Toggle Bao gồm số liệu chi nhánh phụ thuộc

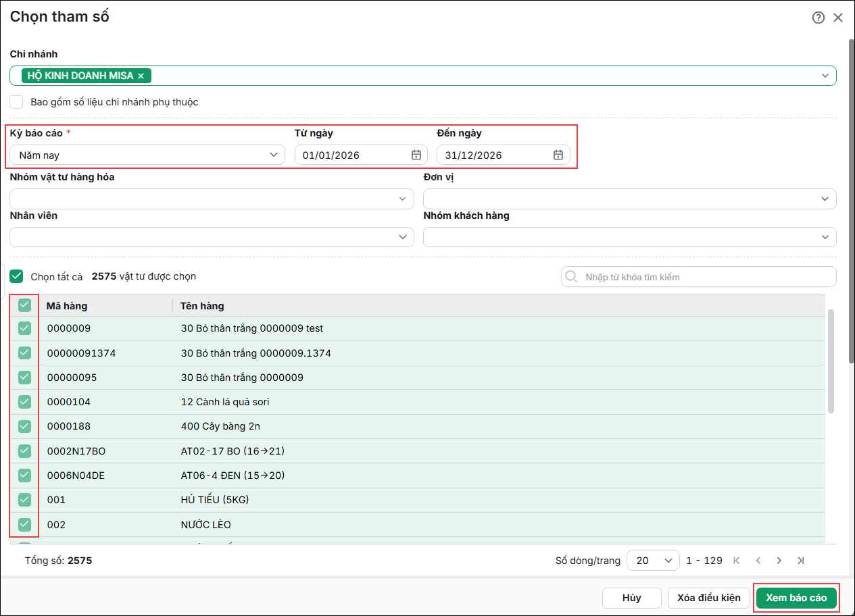[x=17, y=102]
